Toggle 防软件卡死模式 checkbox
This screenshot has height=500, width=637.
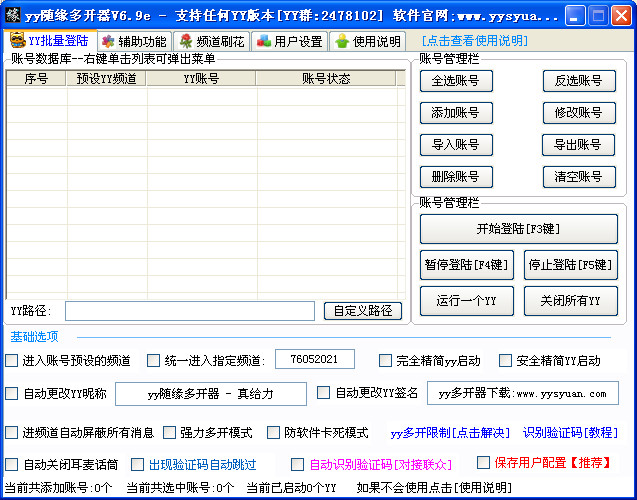point(273,433)
